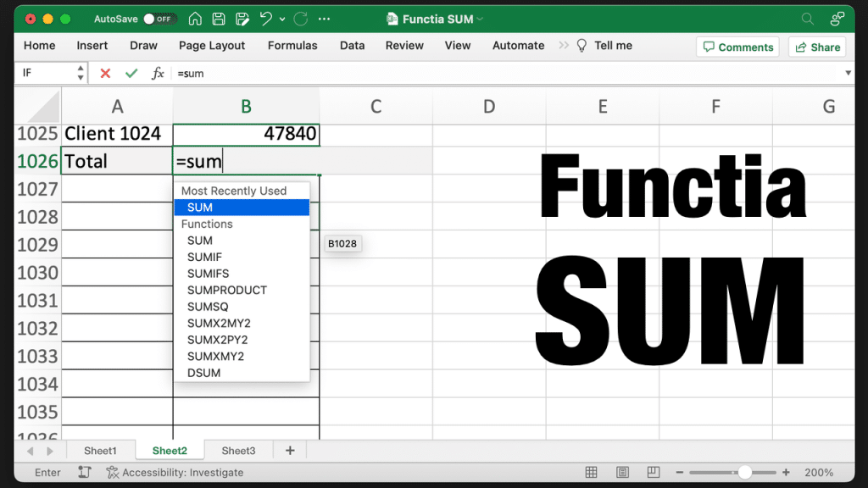
Task: Click the macro record status icon
Action: click(x=85, y=472)
